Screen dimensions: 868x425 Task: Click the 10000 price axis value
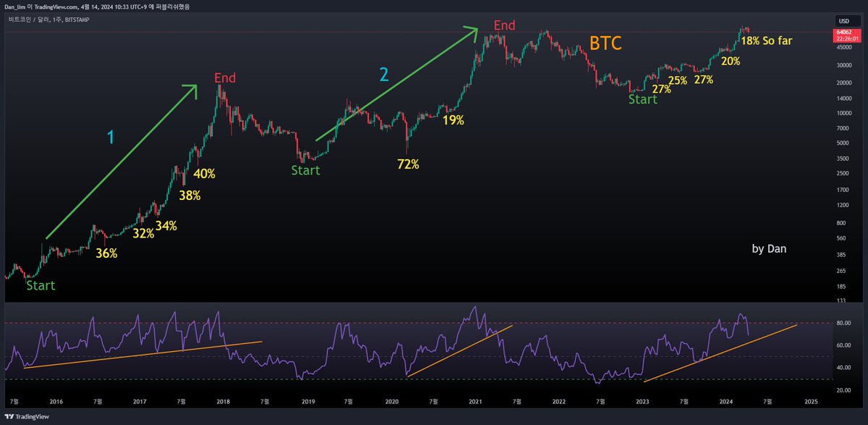pyautogui.click(x=843, y=113)
